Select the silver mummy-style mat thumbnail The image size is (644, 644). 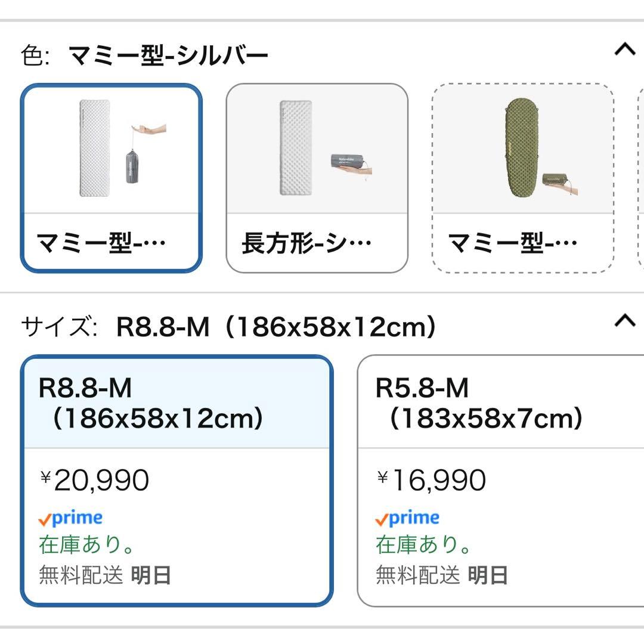(x=112, y=176)
